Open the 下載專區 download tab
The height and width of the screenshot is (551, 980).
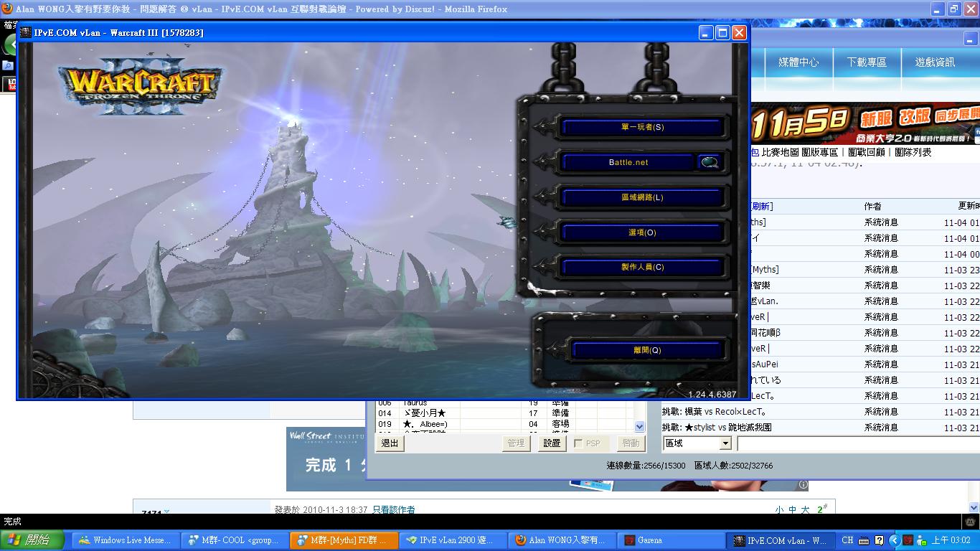point(866,62)
